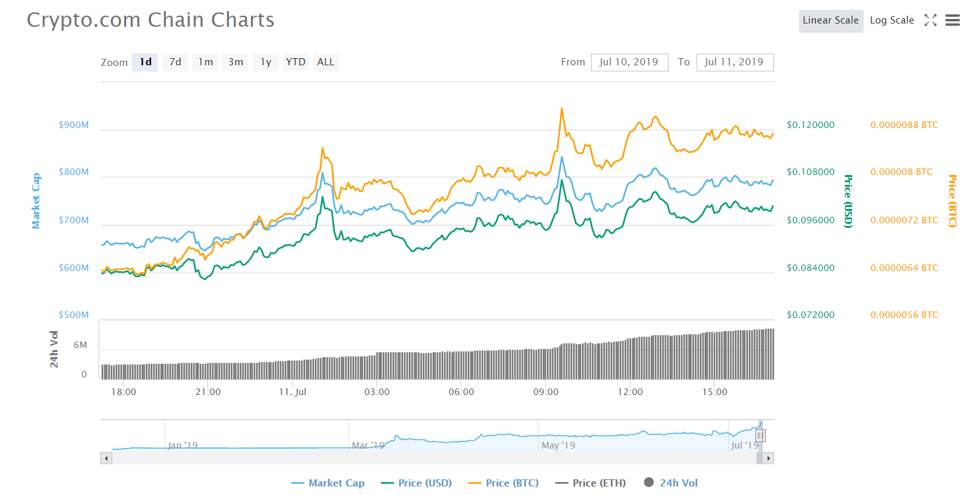Click the 06:00 time axis label
This screenshot has height=495, width=980.
[461, 392]
